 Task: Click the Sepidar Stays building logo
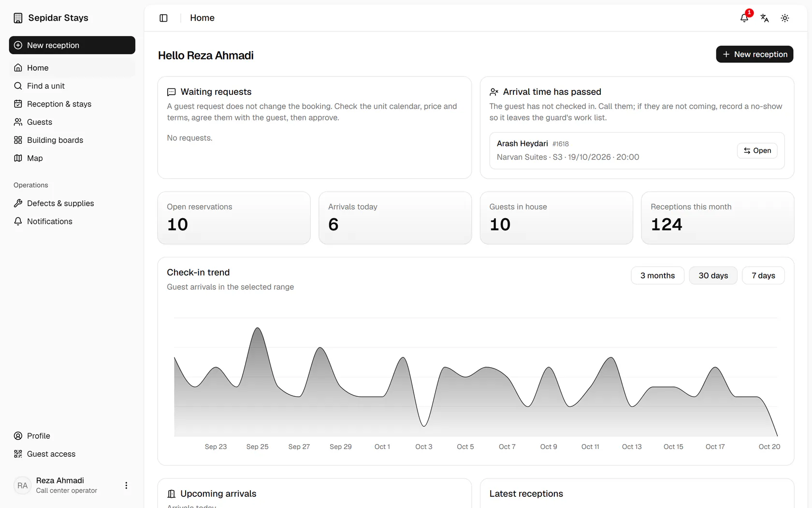pyautogui.click(x=18, y=18)
